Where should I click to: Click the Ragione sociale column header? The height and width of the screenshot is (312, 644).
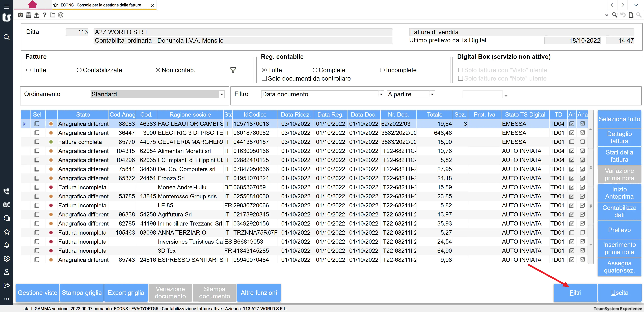click(190, 114)
